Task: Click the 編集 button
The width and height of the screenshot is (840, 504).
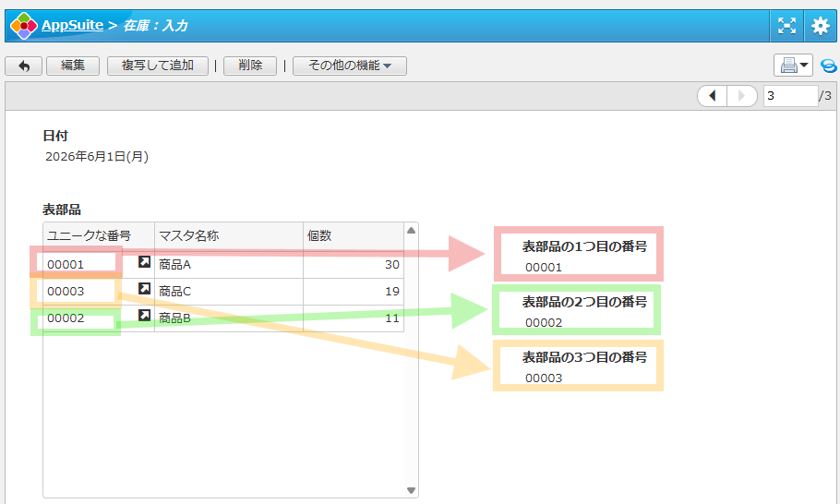Action: point(73,66)
